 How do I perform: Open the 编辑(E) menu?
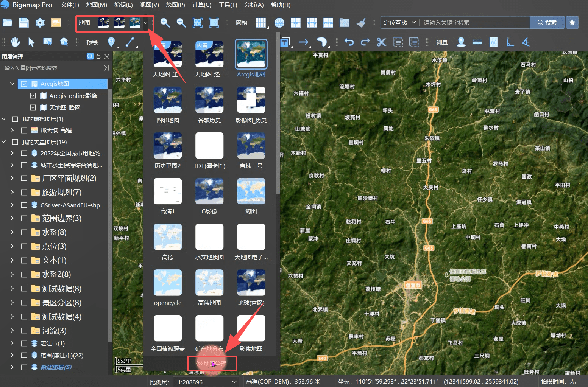pyautogui.click(x=123, y=5)
